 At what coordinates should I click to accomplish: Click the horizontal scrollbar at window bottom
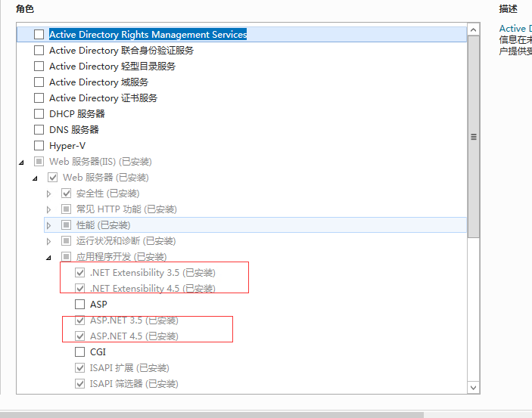click(x=212, y=415)
